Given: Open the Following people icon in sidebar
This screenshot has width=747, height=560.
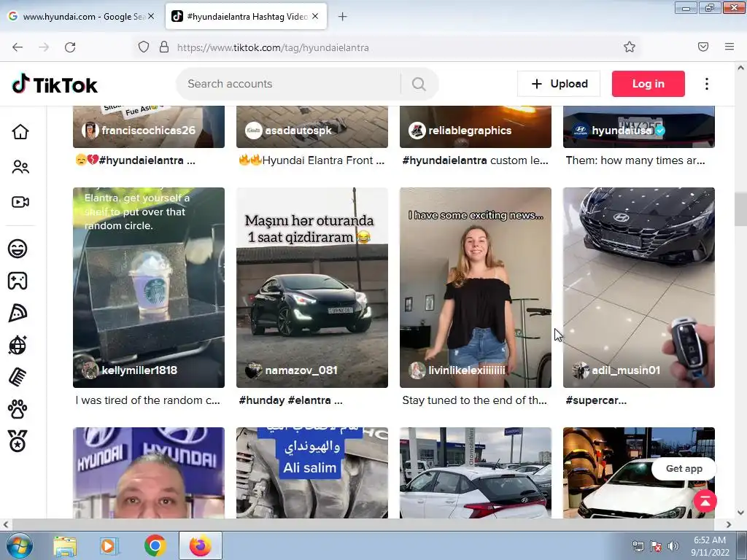Looking at the screenshot, I should pos(20,167).
